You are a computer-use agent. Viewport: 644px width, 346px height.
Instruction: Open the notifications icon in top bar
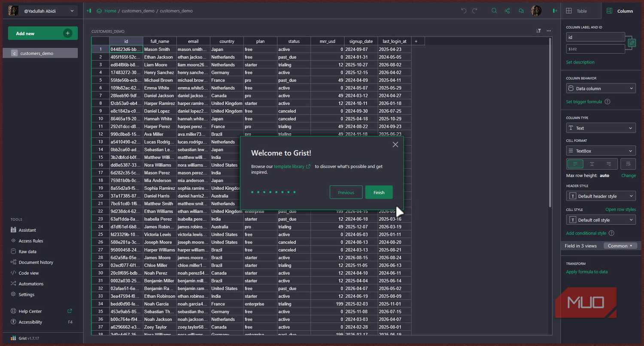[521, 11]
